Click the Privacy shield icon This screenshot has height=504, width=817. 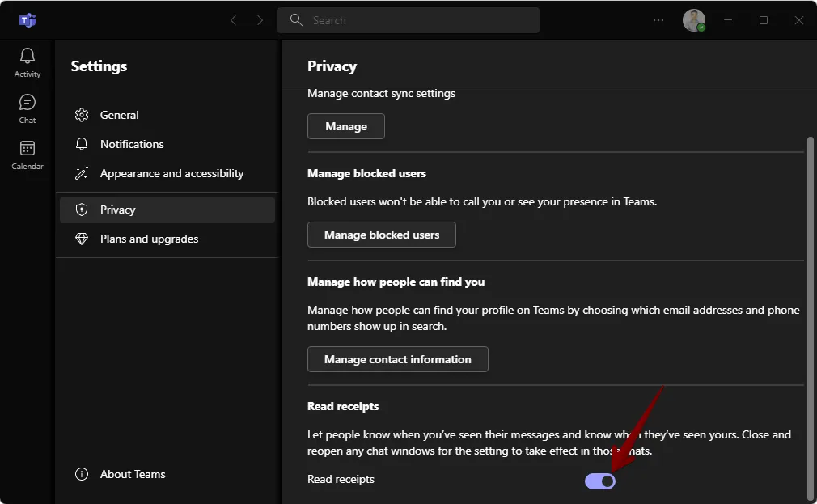point(82,210)
